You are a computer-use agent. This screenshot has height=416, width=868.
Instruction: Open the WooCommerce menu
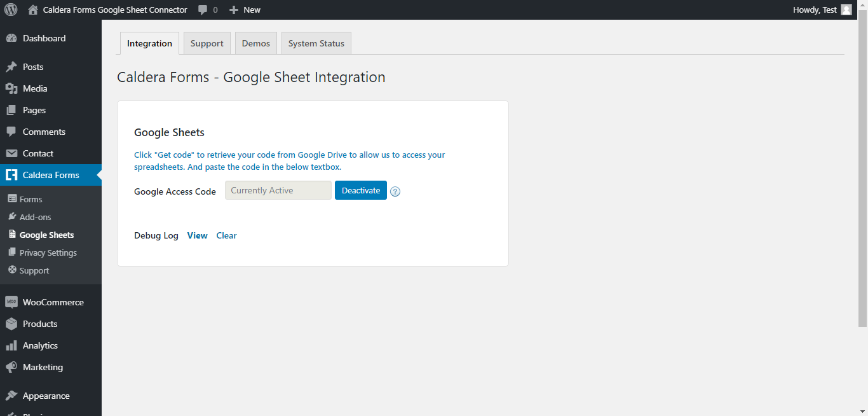pos(51,302)
